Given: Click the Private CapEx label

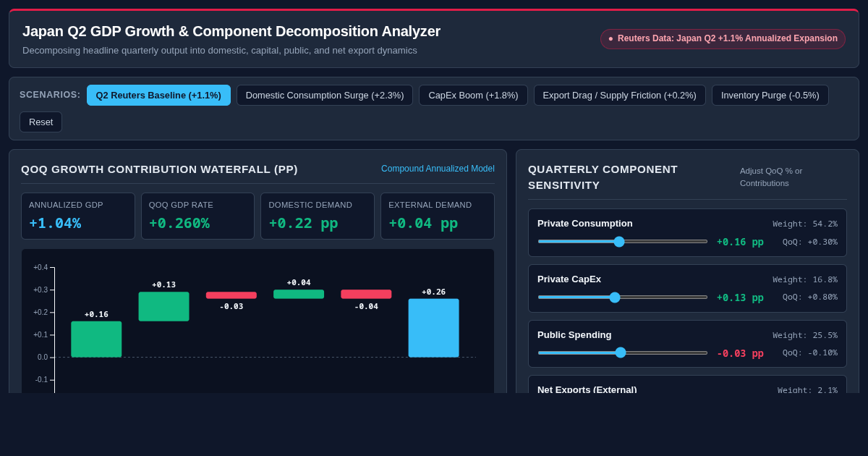Looking at the screenshot, I should [x=569, y=279].
